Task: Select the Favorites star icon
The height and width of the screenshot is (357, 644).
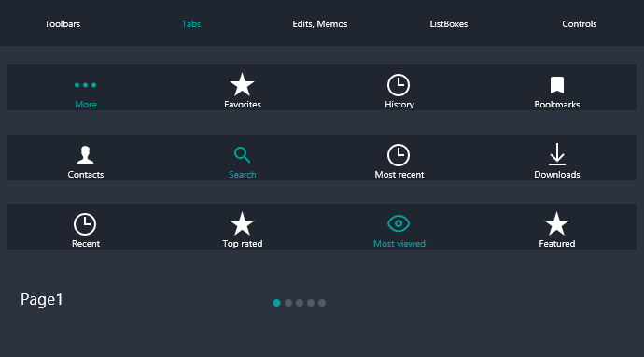Action: click(x=242, y=85)
